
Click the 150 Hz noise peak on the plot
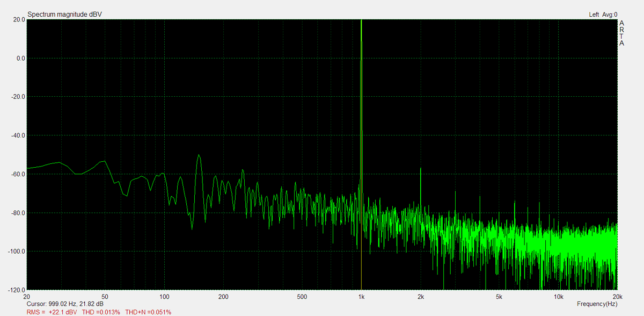point(199,157)
